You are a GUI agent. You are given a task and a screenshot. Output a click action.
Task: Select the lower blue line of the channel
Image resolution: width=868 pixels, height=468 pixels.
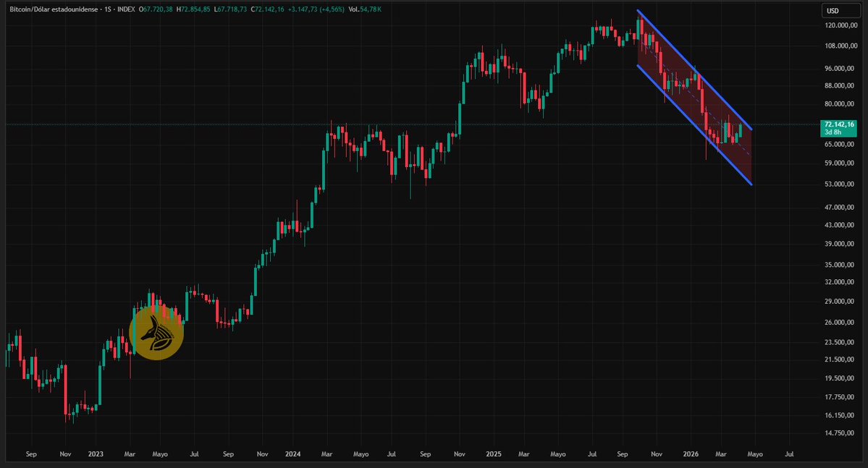[x=694, y=124]
